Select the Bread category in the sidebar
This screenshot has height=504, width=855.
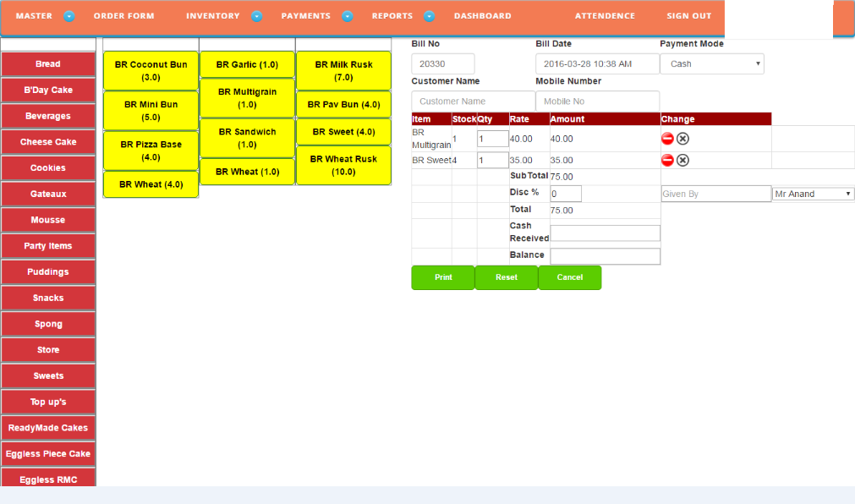[x=47, y=63]
